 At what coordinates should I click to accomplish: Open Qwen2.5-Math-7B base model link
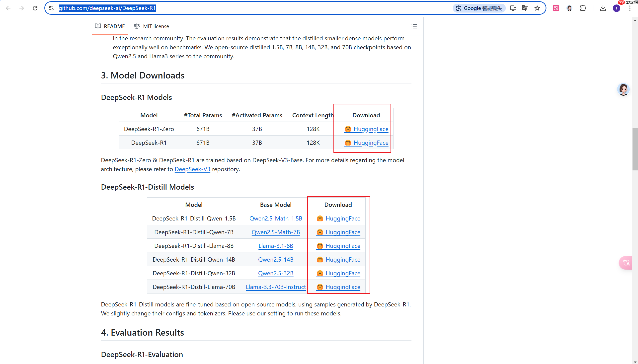[275, 232]
